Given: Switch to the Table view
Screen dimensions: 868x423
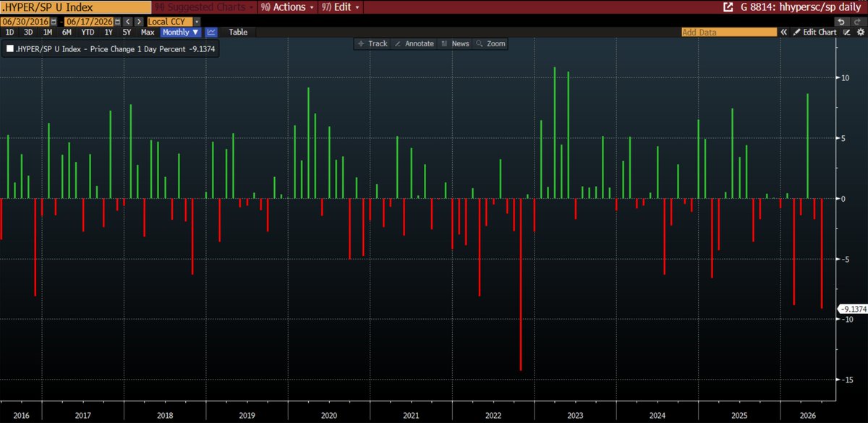Looking at the screenshot, I should (238, 32).
